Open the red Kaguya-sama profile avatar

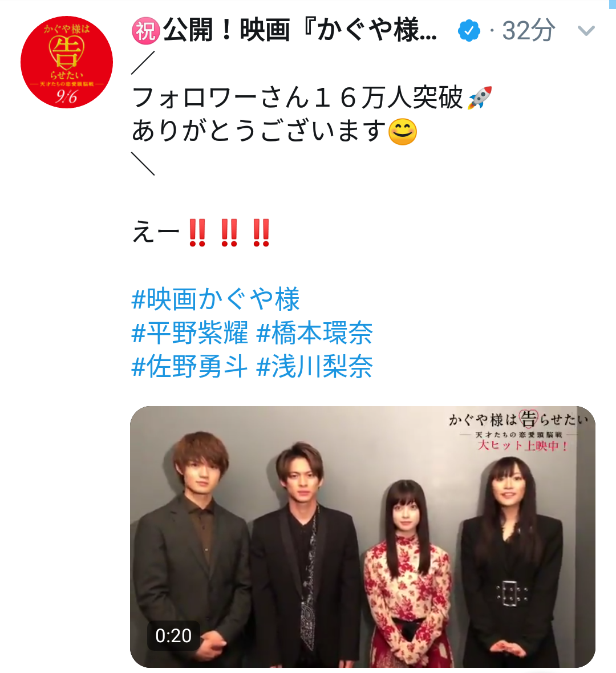(x=67, y=62)
